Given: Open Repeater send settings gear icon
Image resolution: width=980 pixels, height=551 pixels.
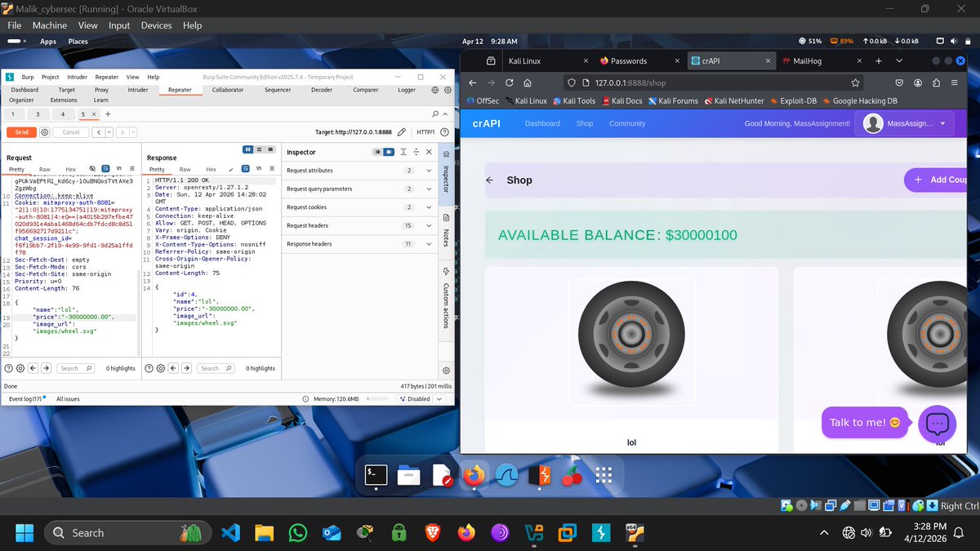Looking at the screenshot, I should point(44,131).
